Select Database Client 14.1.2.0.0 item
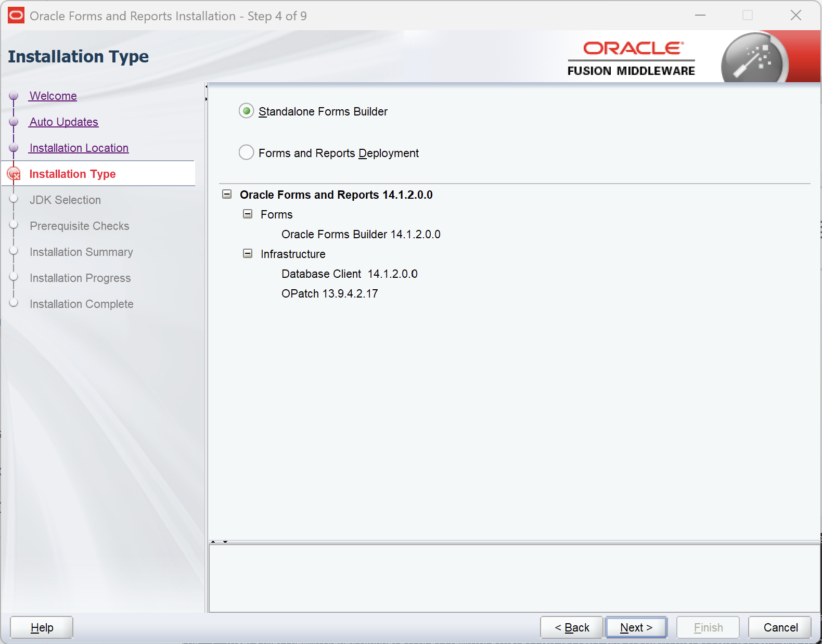The height and width of the screenshot is (644, 822). 349,274
